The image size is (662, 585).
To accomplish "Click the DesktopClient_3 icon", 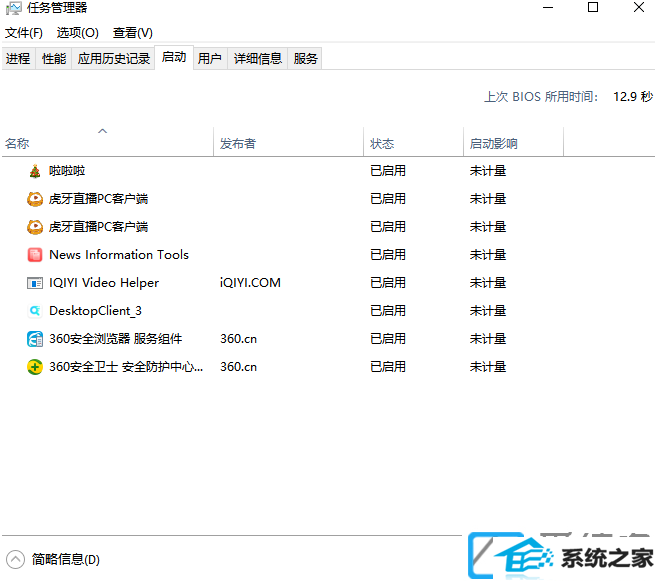I will (x=35, y=311).
